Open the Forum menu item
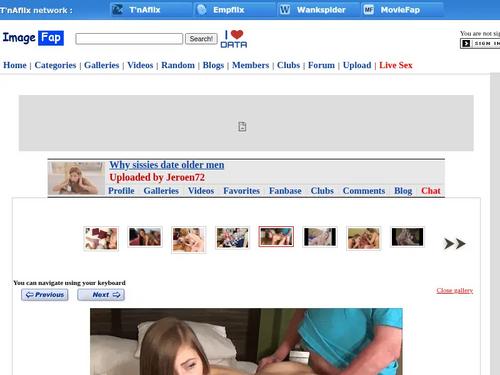 pos(321,65)
